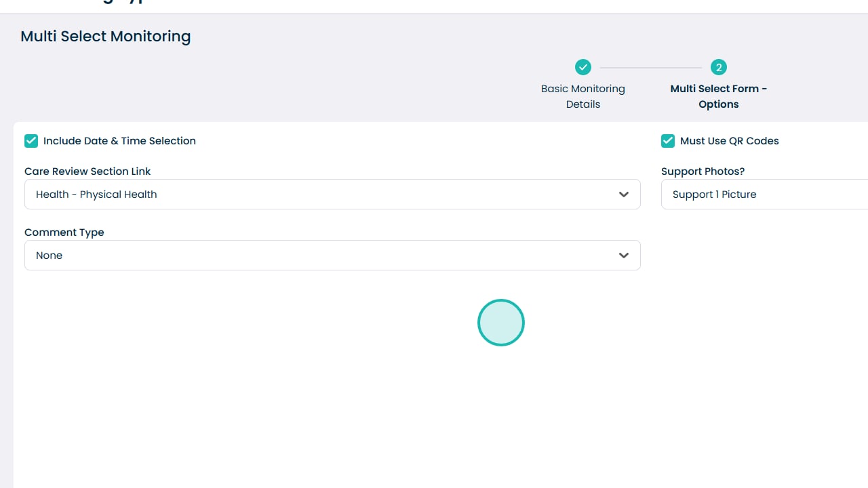Viewport: 868px width, 488px height.
Task: Click the step two number circle
Action: pyautogui.click(x=719, y=67)
